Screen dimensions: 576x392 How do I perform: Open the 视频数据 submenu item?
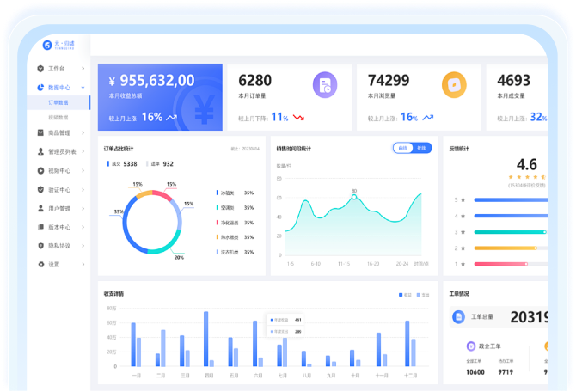click(x=58, y=117)
